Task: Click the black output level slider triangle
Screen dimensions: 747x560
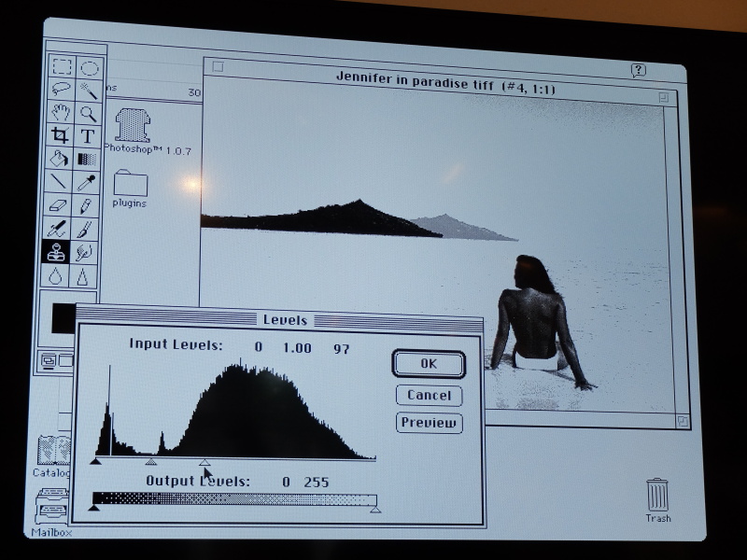Action: [94, 508]
